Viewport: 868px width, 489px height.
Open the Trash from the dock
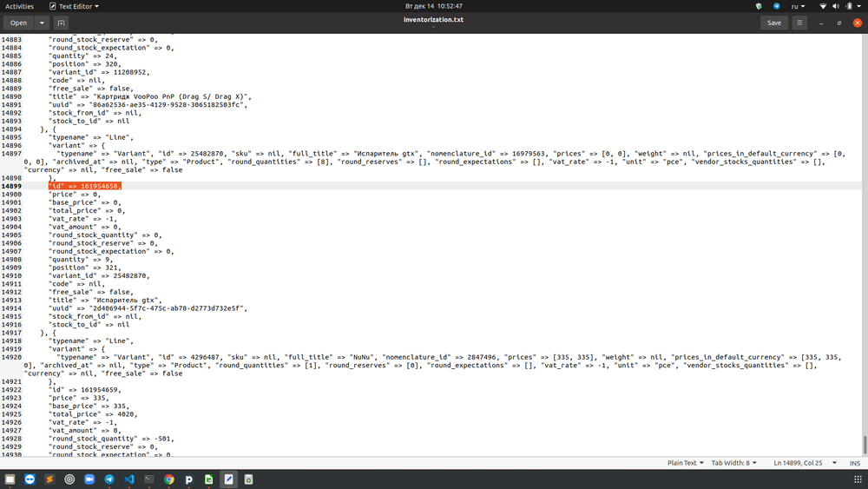[x=248, y=479]
